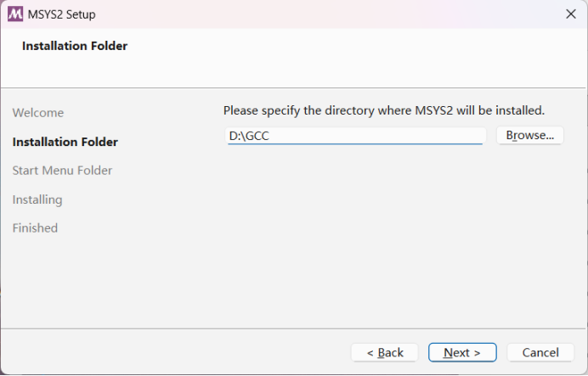Go back using the < Back button

[385, 352]
